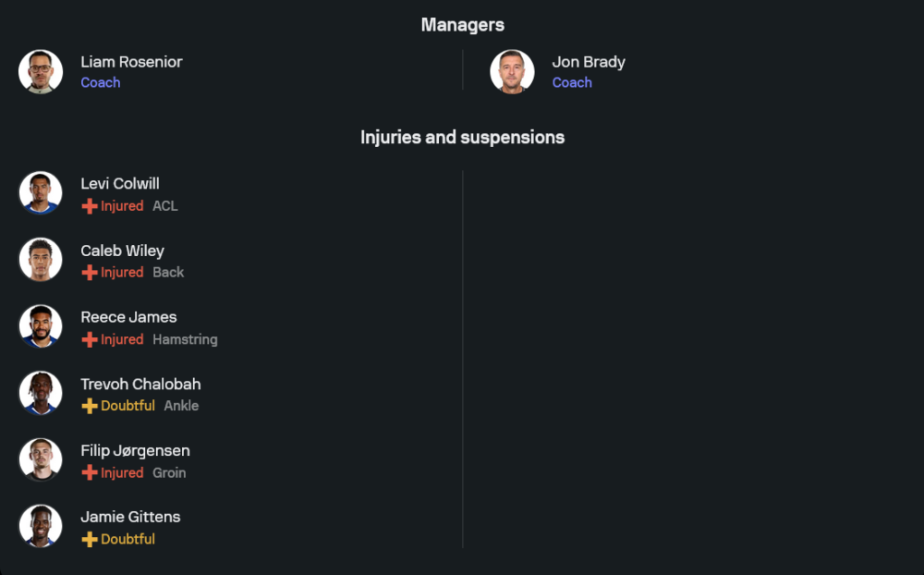
Task: Click Levi Colwill's player avatar
Action: pos(41,193)
